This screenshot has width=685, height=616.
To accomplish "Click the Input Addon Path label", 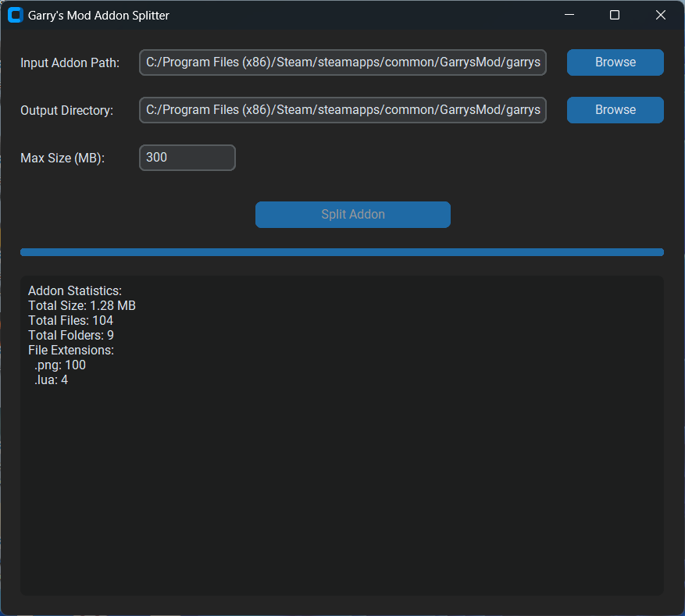I will tap(70, 62).
